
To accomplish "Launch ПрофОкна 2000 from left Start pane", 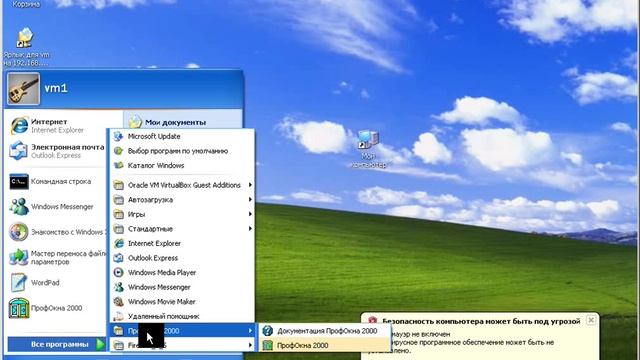I will (x=56, y=308).
